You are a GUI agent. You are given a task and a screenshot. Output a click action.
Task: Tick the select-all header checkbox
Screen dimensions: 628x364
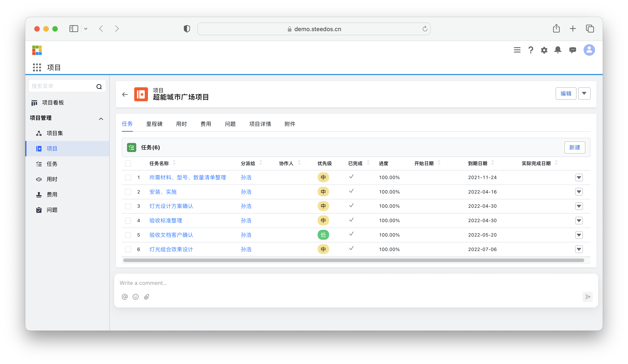128,164
